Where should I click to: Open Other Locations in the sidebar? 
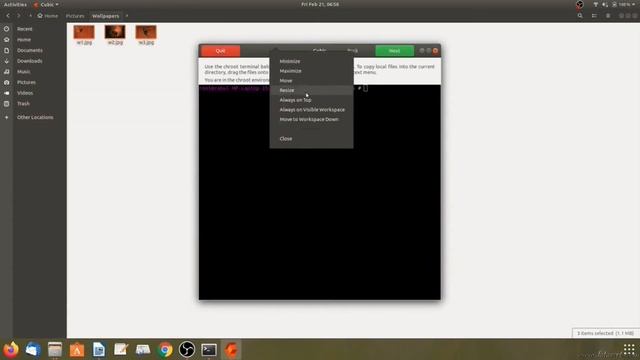[x=35, y=117]
